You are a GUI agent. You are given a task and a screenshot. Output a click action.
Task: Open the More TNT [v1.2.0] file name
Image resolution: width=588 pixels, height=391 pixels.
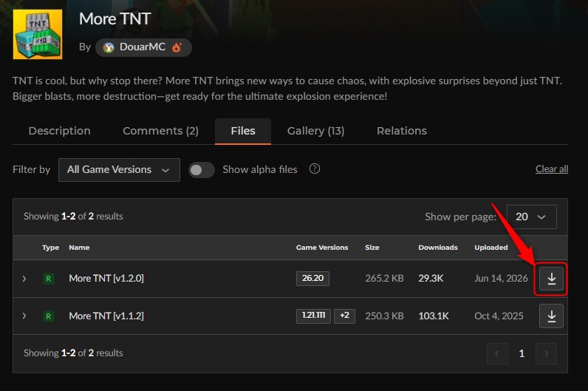click(106, 278)
